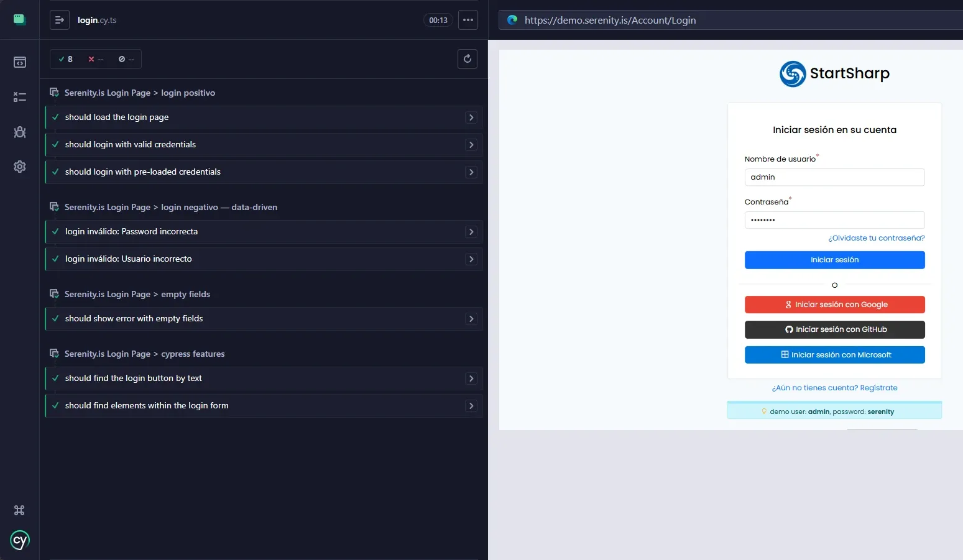This screenshot has width=963, height=560.
Task: Expand 'login inválido: Password incorrecta' test
Action: point(264,232)
